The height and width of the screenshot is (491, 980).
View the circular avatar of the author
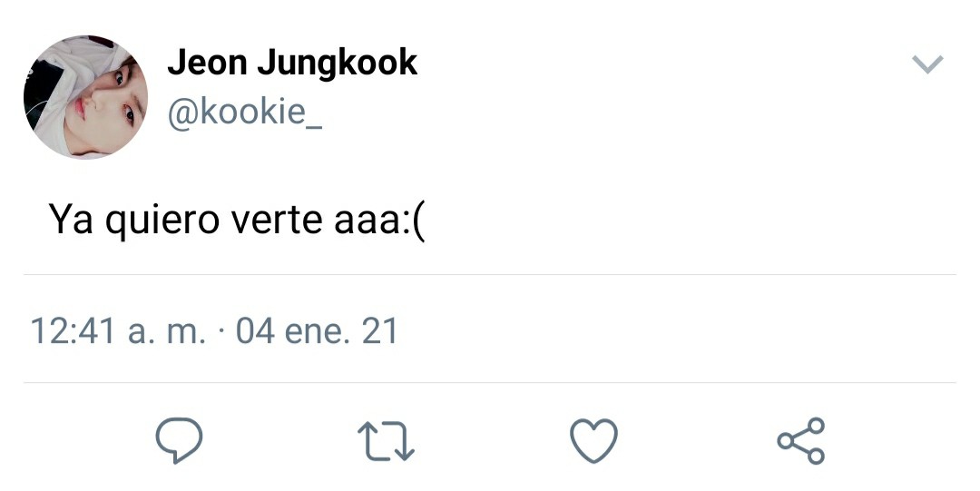[85, 97]
